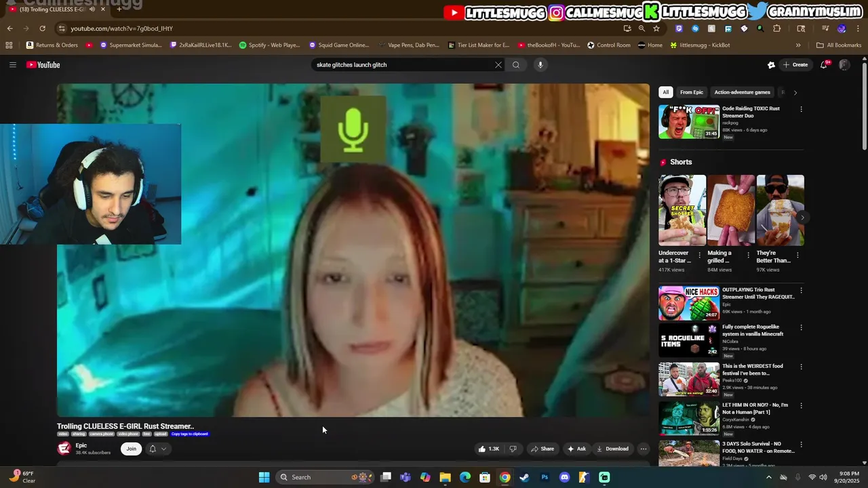Open the Returns & Orders bookmark
Viewport: 868px width, 488px height.
pyautogui.click(x=52, y=45)
